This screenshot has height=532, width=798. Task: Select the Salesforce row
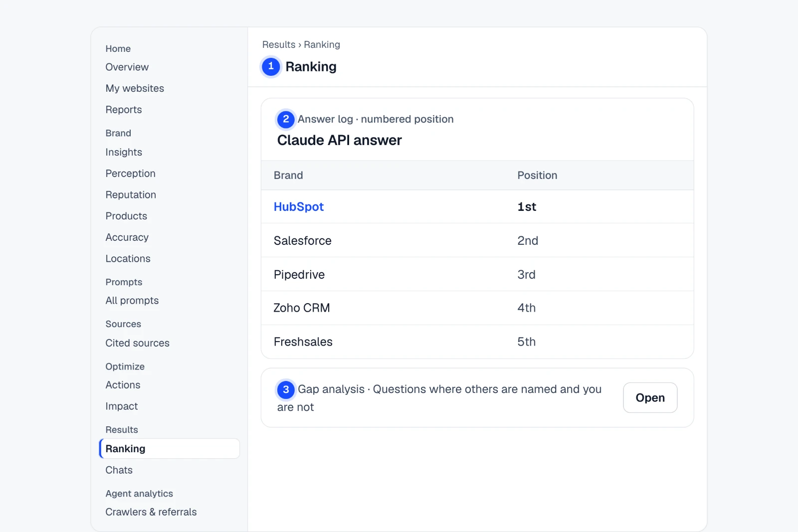[x=477, y=241]
